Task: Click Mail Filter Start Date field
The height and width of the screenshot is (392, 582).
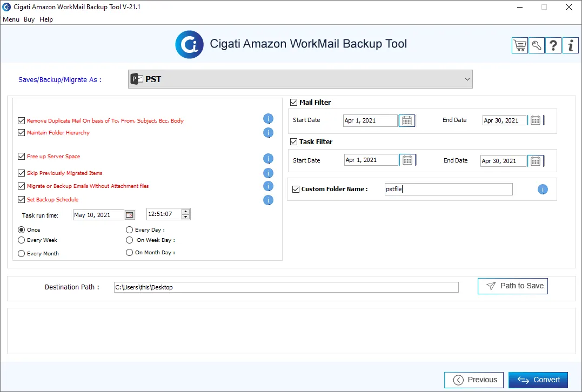Action: 370,120
